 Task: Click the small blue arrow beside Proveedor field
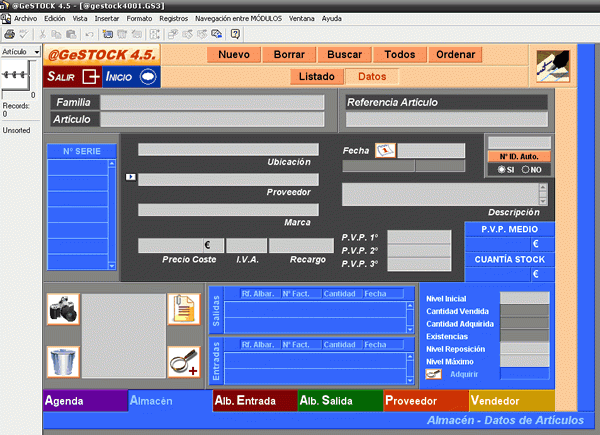tap(131, 177)
